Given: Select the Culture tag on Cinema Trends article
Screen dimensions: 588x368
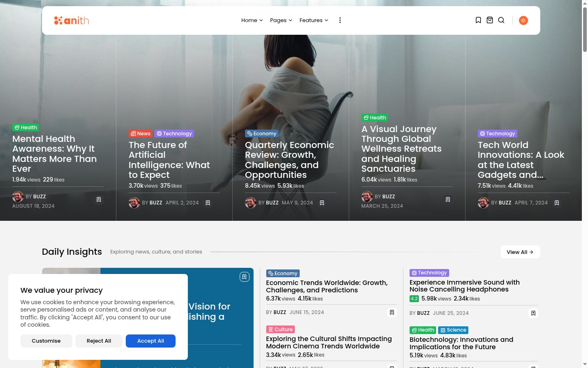Looking at the screenshot, I should point(281,330).
